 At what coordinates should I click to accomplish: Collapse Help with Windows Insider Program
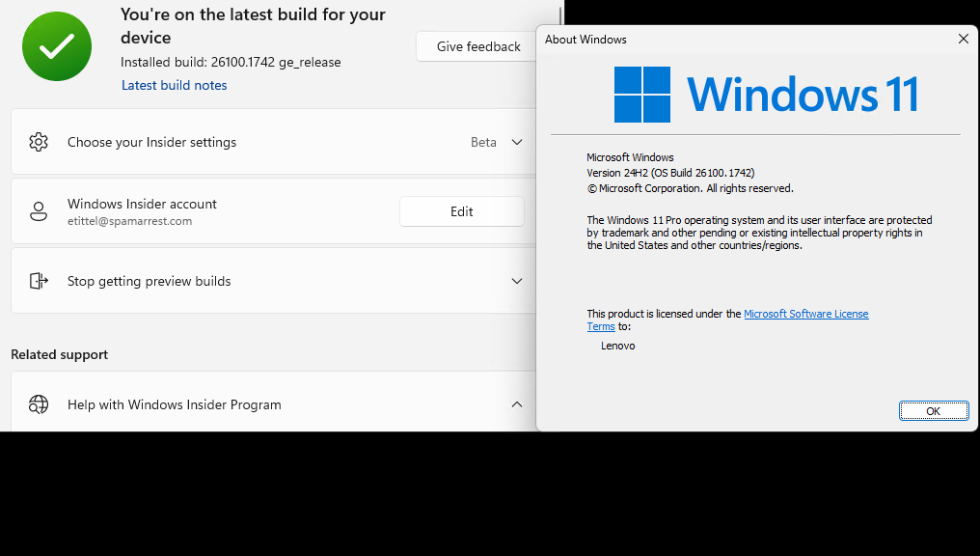coord(517,404)
